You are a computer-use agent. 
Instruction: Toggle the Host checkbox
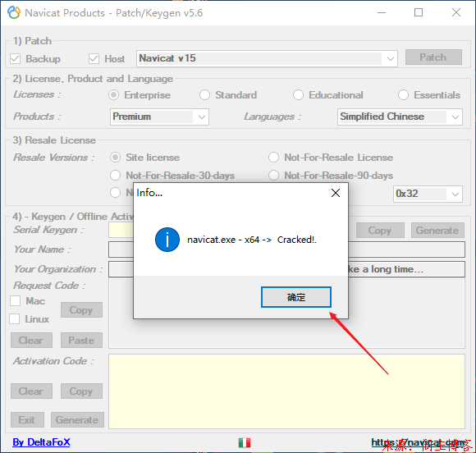coord(94,58)
